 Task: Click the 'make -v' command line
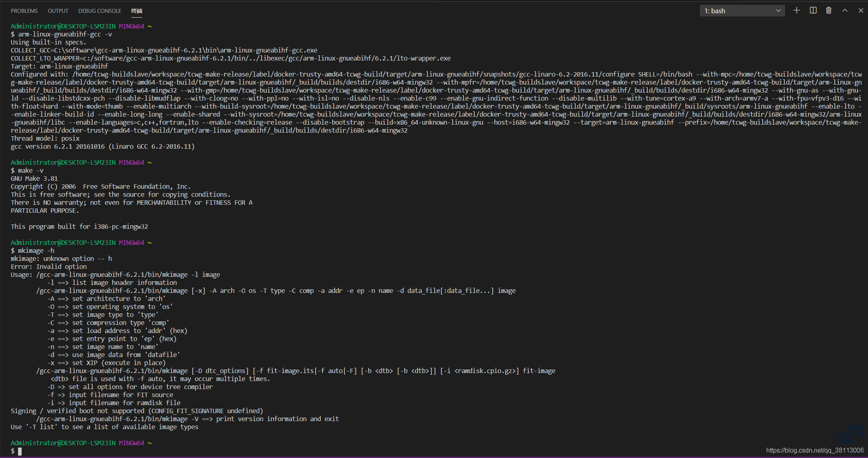pyautogui.click(x=27, y=171)
